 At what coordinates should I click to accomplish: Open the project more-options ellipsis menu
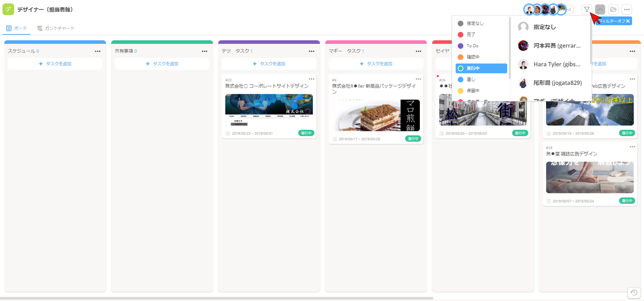coord(627,10)
